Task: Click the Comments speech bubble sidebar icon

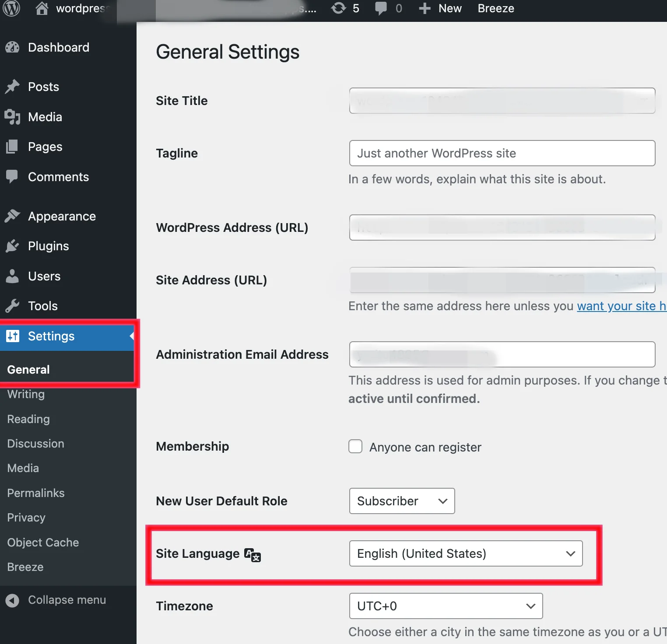Action: click(12, 177)
